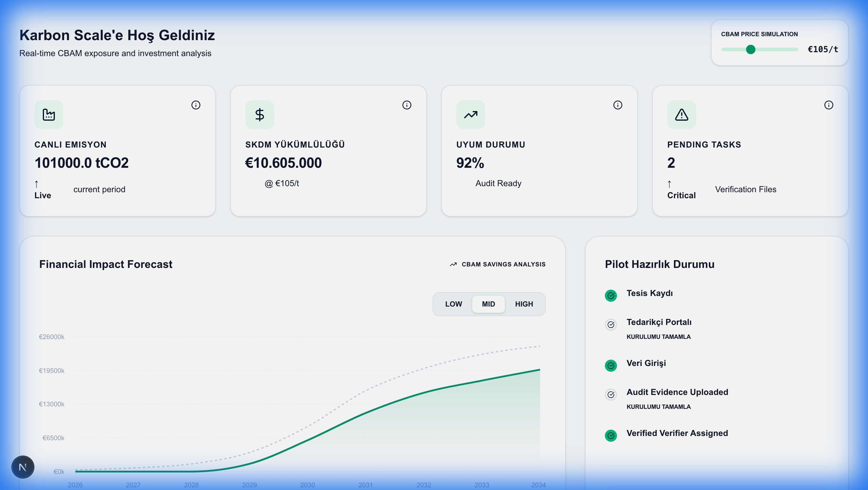
Task: Click info icon on Pending Tasks card
Action: [x=829, y=105]
